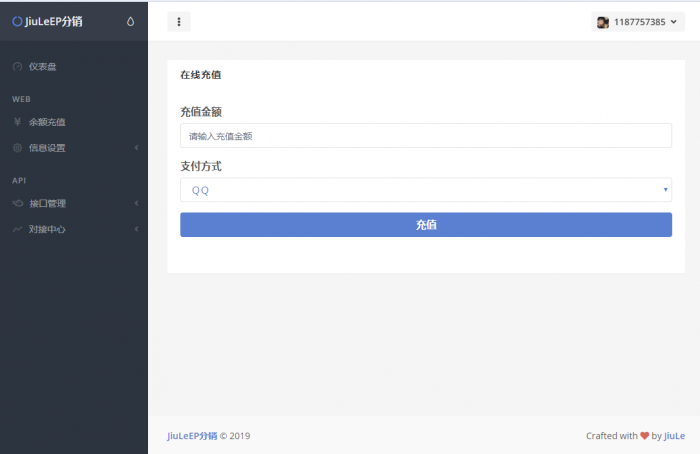
Task: Click the heart icon in the footer
Action: pyautogui.click(x=643, y=435)
